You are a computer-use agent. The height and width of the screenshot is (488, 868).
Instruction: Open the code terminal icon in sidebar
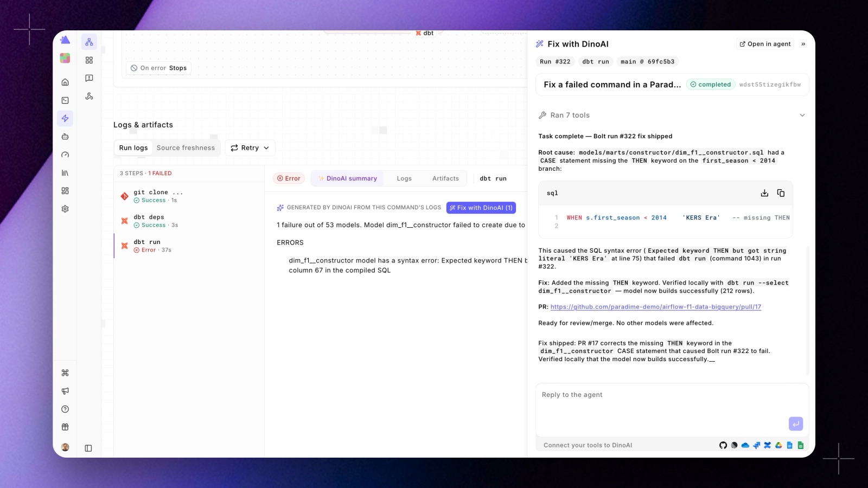pyautogui.click(x=65, y=100)
